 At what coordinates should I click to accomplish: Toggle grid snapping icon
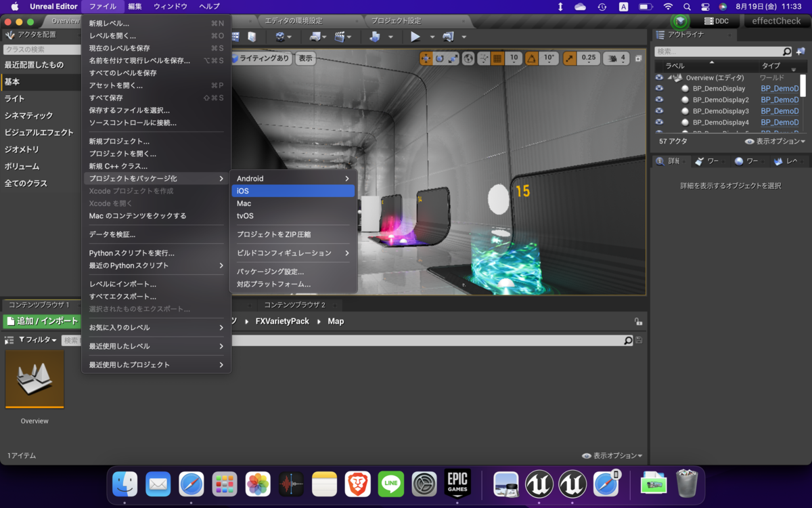tap(497, 58)
